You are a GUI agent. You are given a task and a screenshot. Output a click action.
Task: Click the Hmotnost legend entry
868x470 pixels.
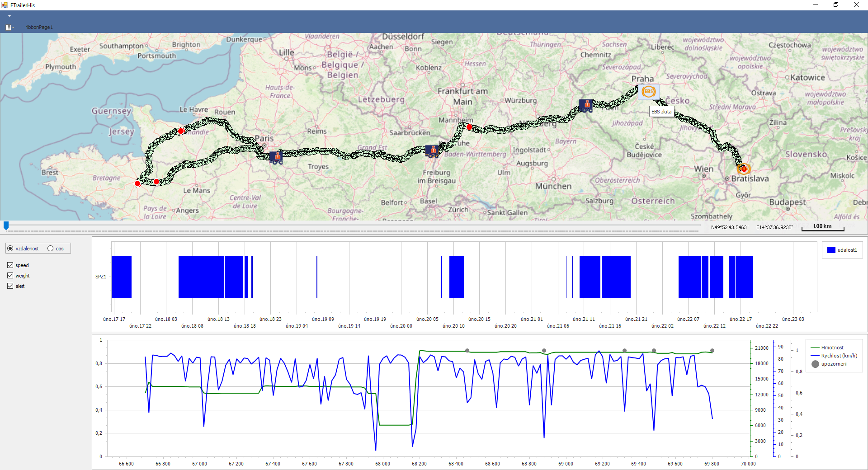pos(827,348)
